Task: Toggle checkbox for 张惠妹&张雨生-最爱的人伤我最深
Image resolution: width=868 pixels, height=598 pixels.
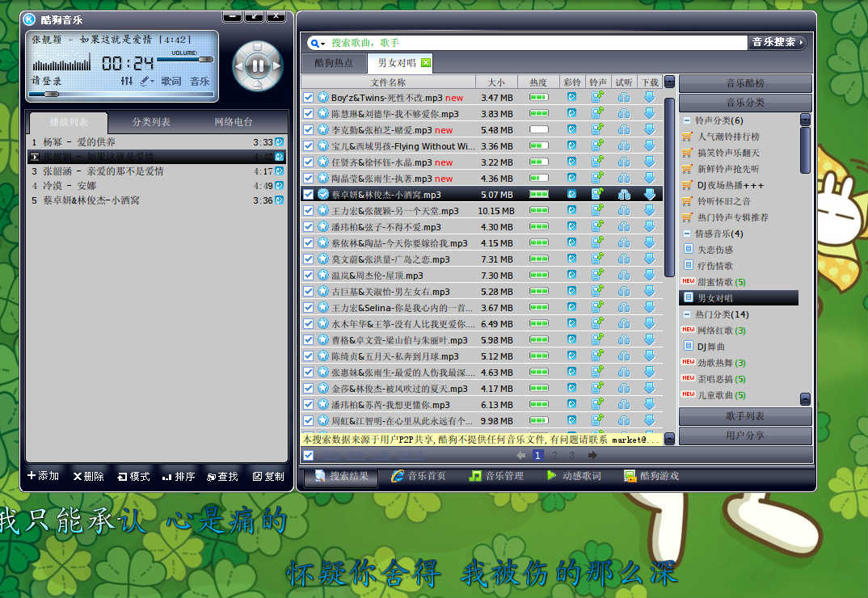Action: 309,372
